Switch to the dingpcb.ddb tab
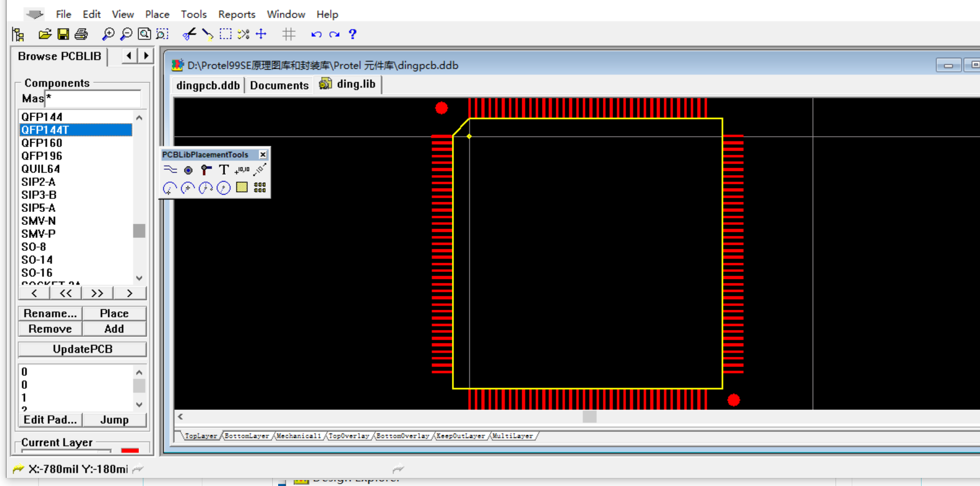The width and height of the screenshot is (980, 486). point(208,85)
